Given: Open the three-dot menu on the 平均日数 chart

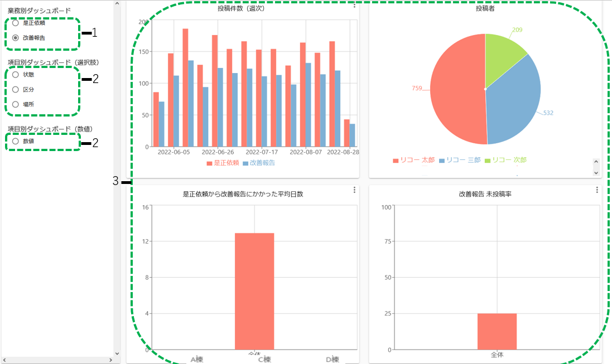Looking at the screenshot, I should tap(355, 190).
